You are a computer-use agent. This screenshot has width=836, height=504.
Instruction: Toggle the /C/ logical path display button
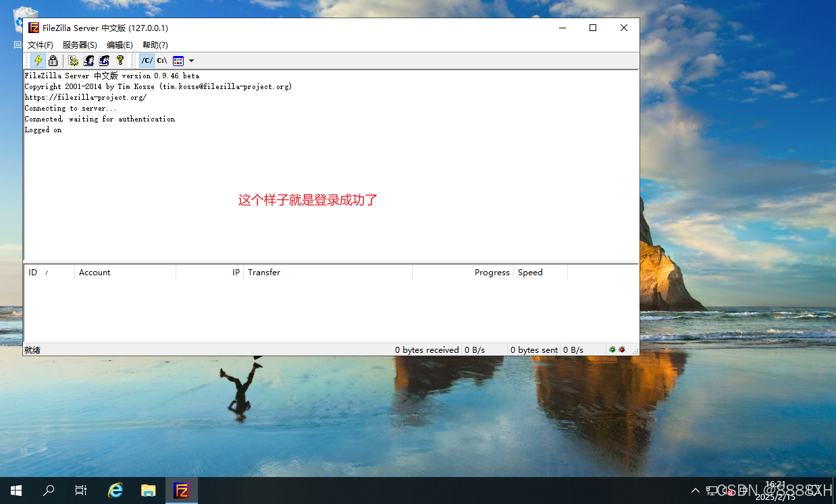tap(146, 60)
